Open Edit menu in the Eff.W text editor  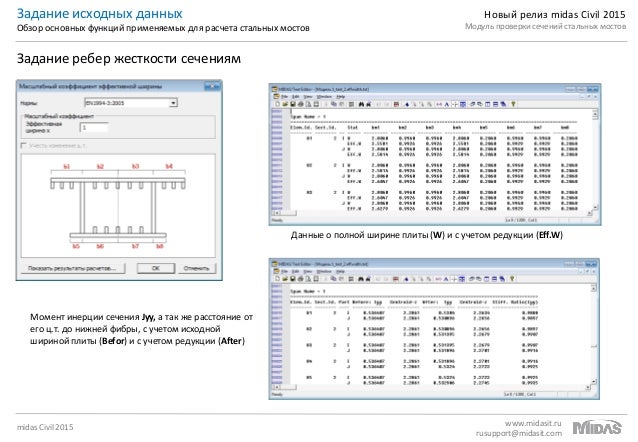295,96
